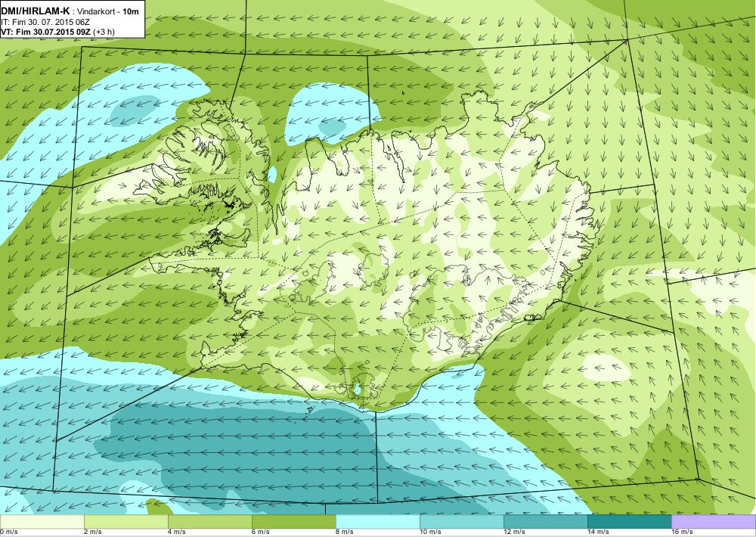Click the 12–14 m/s teal legend swatch
Viewport: 756px width, 537px height.
pos(545,522)
